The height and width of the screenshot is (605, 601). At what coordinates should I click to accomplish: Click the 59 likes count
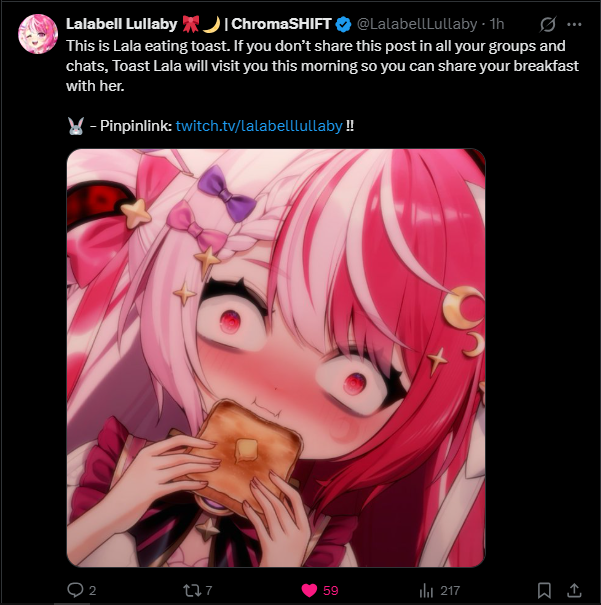(331, 590)
